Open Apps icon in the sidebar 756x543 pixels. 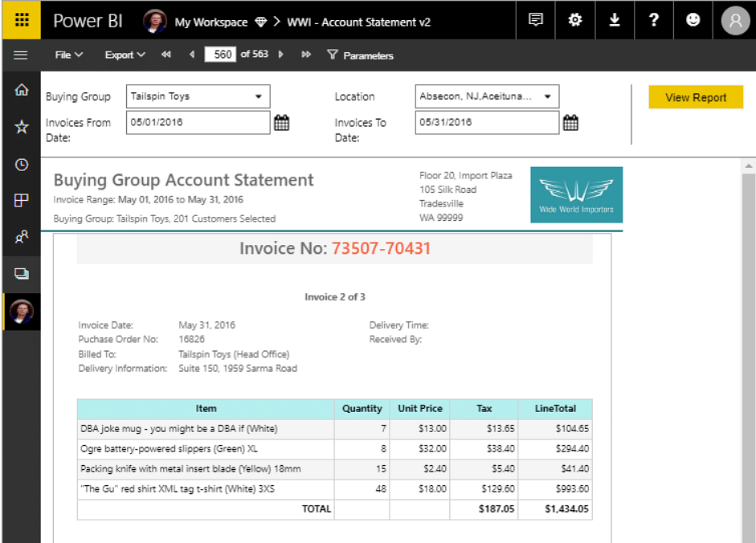[22, 200]
